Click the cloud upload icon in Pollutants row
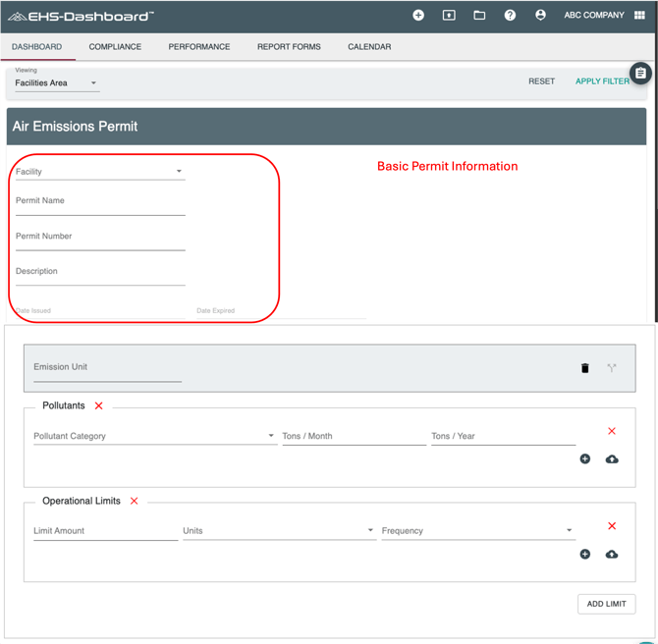 [612, 459]
